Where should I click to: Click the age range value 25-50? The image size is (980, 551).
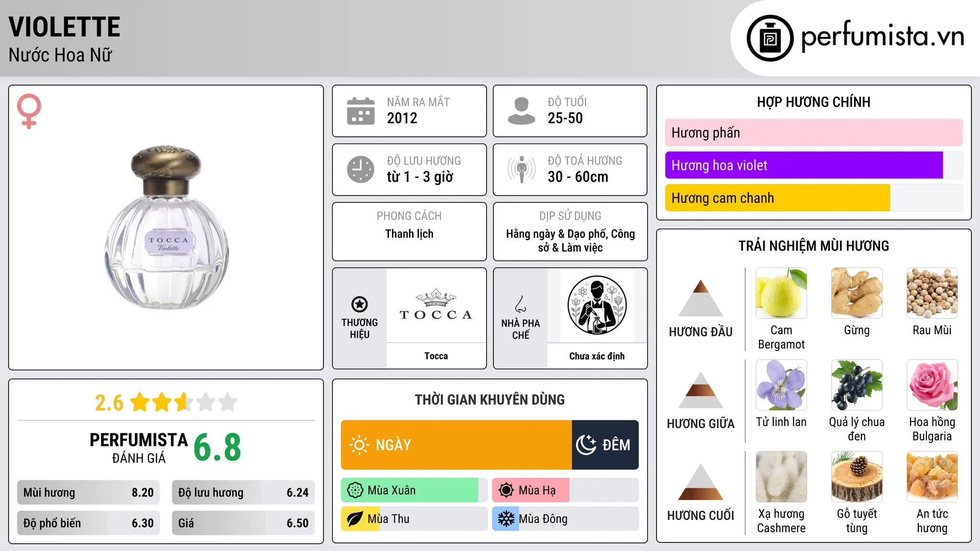point(565,118)
